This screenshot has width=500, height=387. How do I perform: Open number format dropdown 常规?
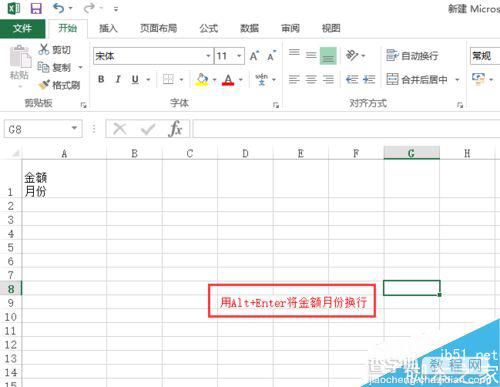(x=485, y=56)
